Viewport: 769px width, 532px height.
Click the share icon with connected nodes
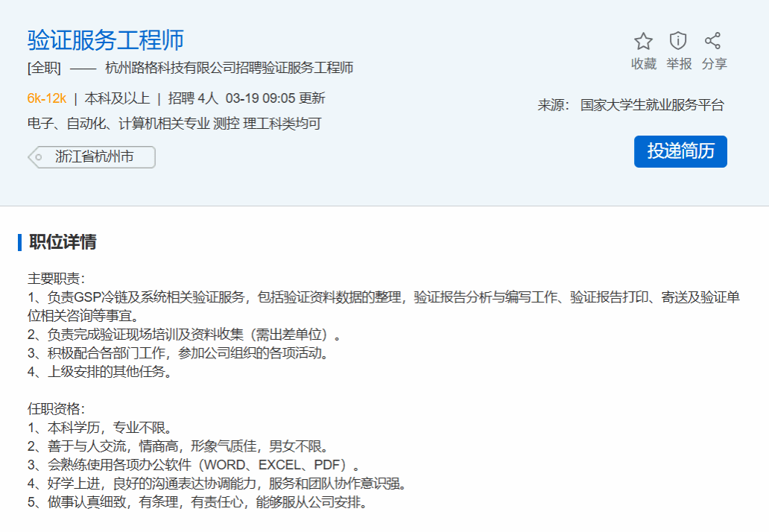[x=713, y=40]
